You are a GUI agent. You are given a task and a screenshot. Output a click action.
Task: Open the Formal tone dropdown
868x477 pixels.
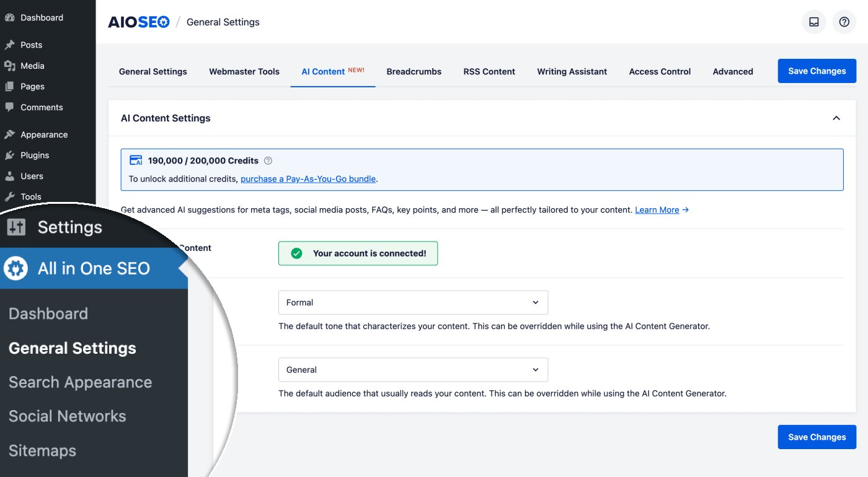pos(413,302)
